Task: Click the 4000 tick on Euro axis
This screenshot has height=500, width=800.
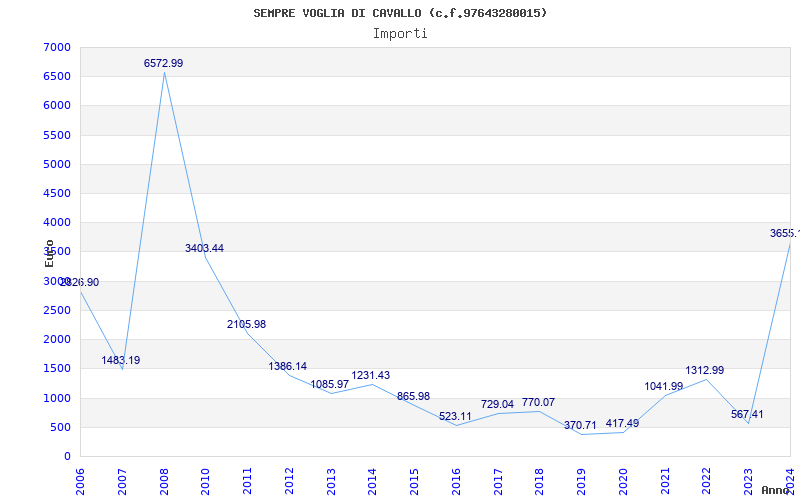Action: coord(57,222)
